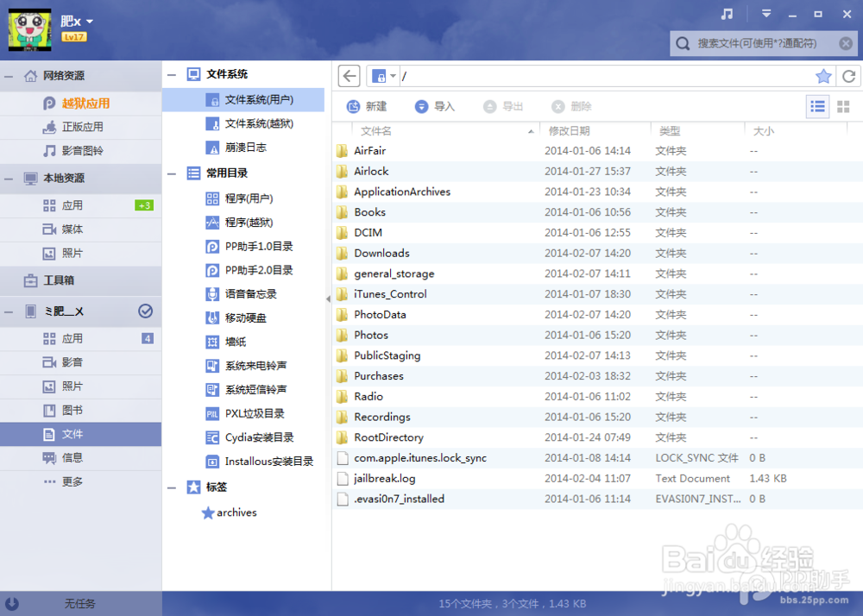The width and height of the screenshot is (863, 616).
Task: Open the 移动硬盘 directory
Action: tap(243, 317)
